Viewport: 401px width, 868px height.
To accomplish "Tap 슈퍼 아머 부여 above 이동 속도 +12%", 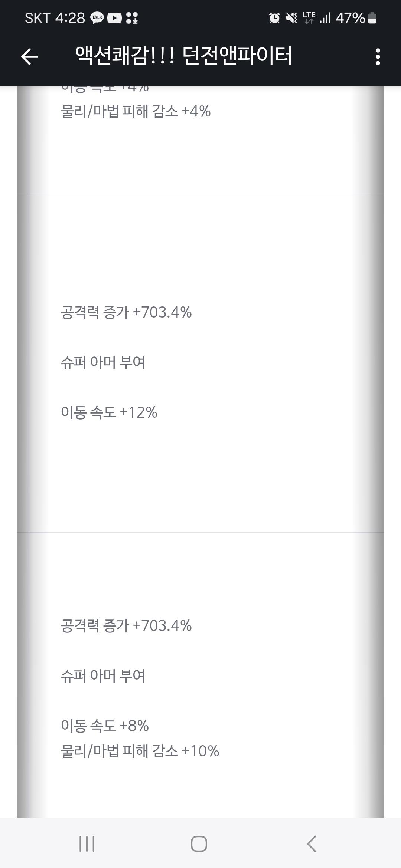I will [103, 362].
